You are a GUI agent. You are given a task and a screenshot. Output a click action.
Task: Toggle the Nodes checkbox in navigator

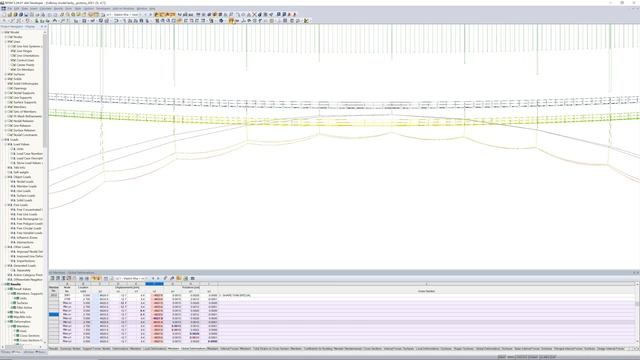coord(9,37)
